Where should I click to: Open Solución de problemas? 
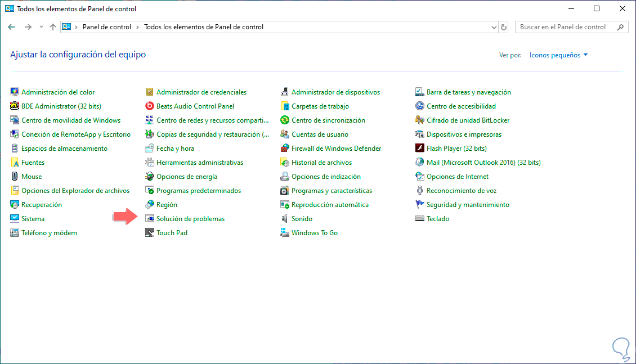pos(191,219)
